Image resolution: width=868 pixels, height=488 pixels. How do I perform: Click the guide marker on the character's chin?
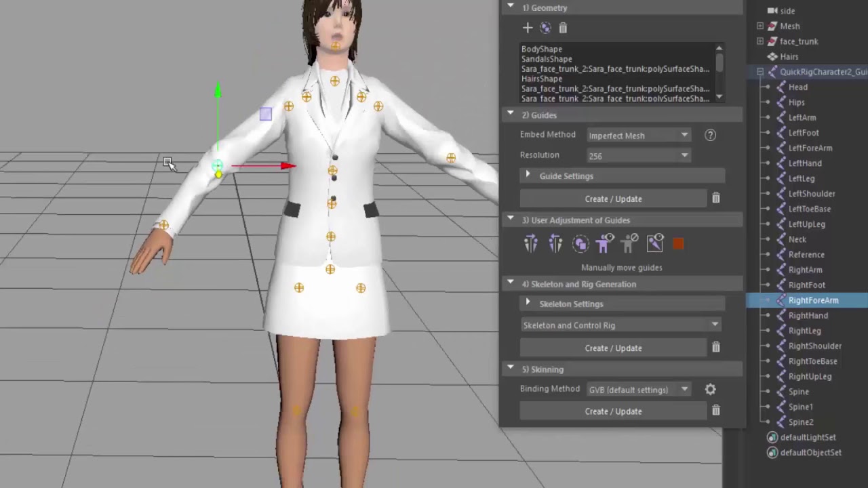pyautogui.click(x=335, y=46)
